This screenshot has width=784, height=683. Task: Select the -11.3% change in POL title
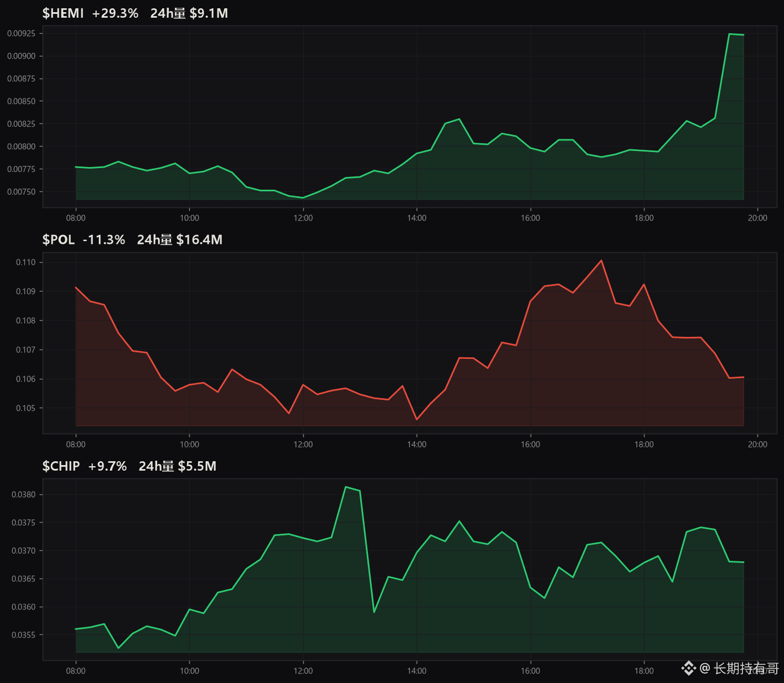104,239
